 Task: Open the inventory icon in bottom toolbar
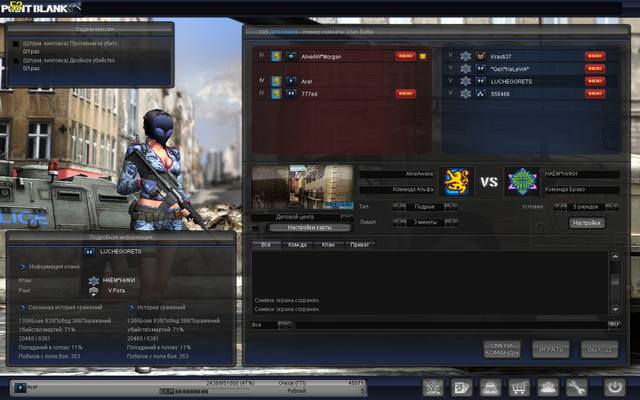[x=490, y=387]
